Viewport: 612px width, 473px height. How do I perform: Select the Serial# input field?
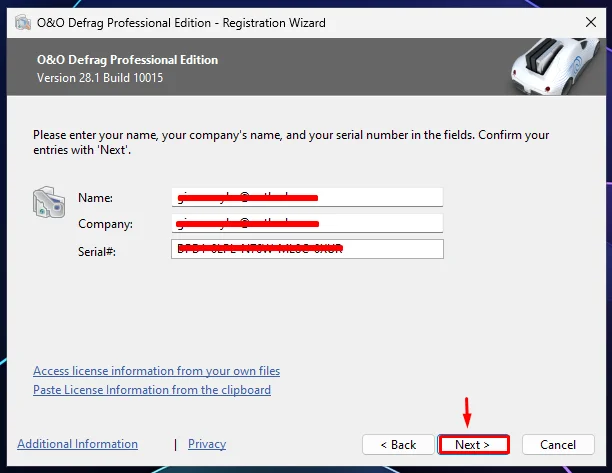[307, 249]
